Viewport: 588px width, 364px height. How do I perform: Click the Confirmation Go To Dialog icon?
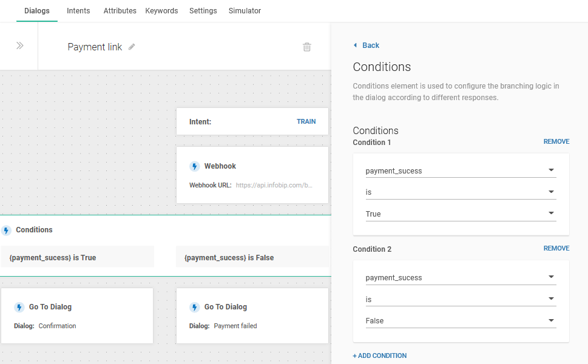(19, 307)
